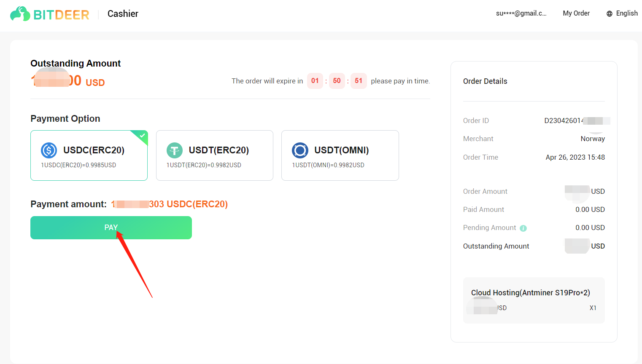Select USDT(ERC20) payment option
This screenshot has height=364, width=642.
point(215,155)
